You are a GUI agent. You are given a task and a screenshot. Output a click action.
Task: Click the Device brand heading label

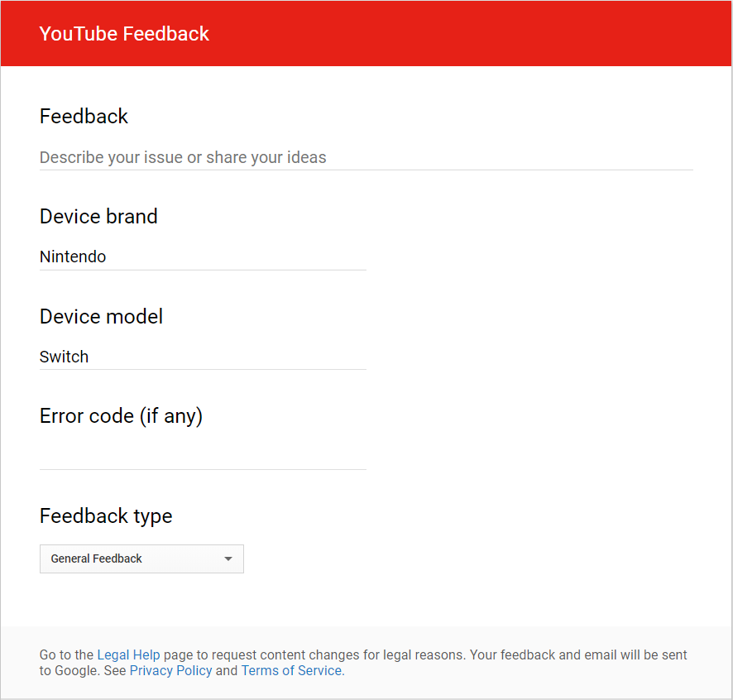click(98, 217)
